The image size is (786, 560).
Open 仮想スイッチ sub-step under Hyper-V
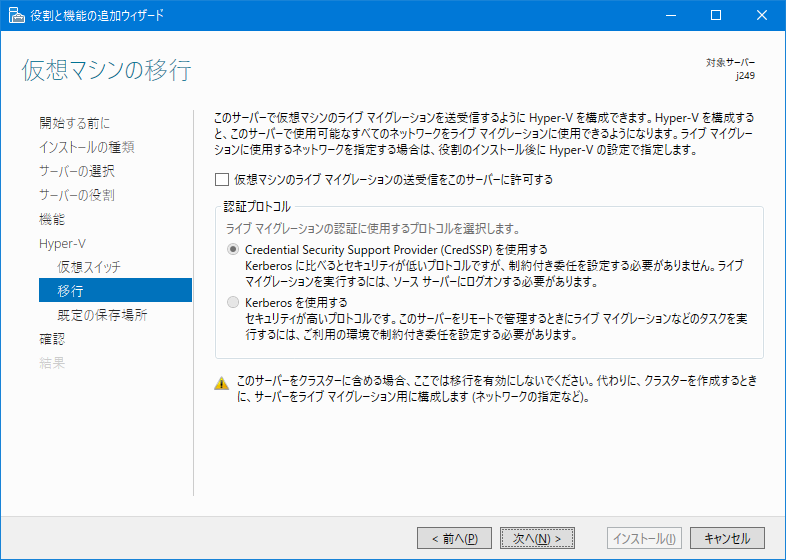[90, 267]
